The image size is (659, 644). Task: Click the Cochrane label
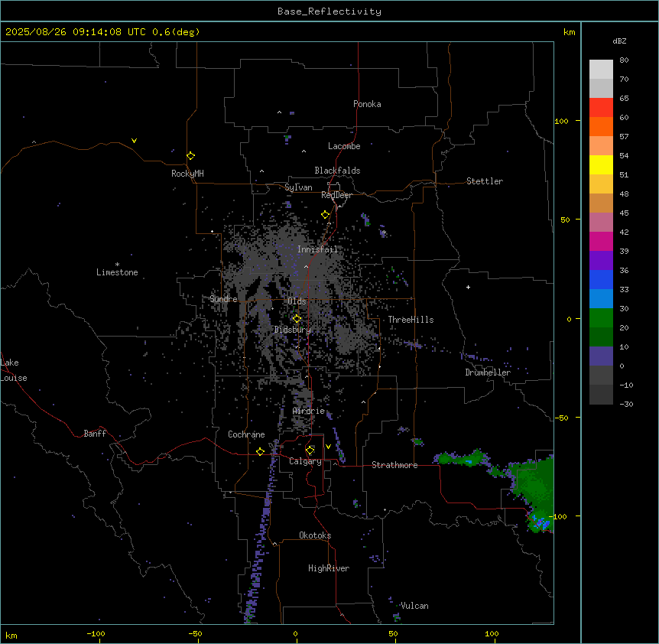[x=246, y=434]
